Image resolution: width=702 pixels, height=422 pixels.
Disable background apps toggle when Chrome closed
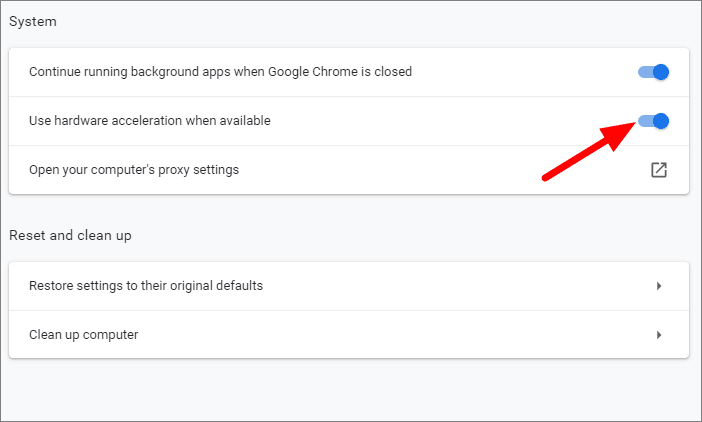654,72
